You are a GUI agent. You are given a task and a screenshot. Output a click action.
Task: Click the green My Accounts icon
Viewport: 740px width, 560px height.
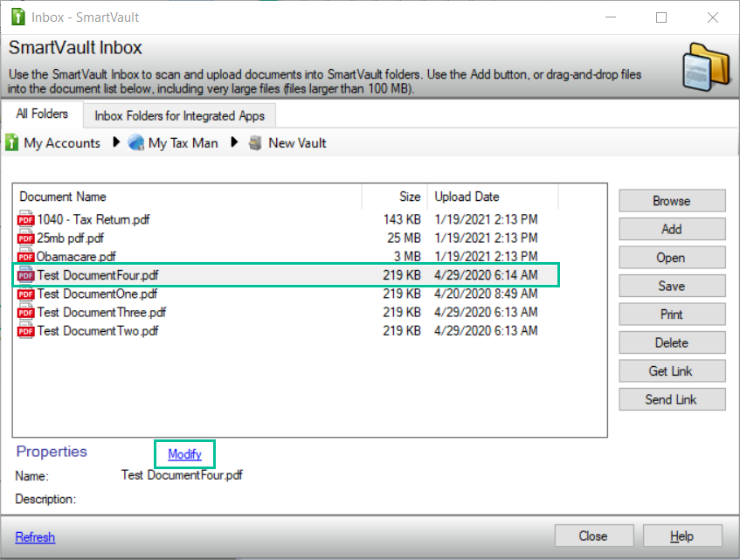point(12,142)
